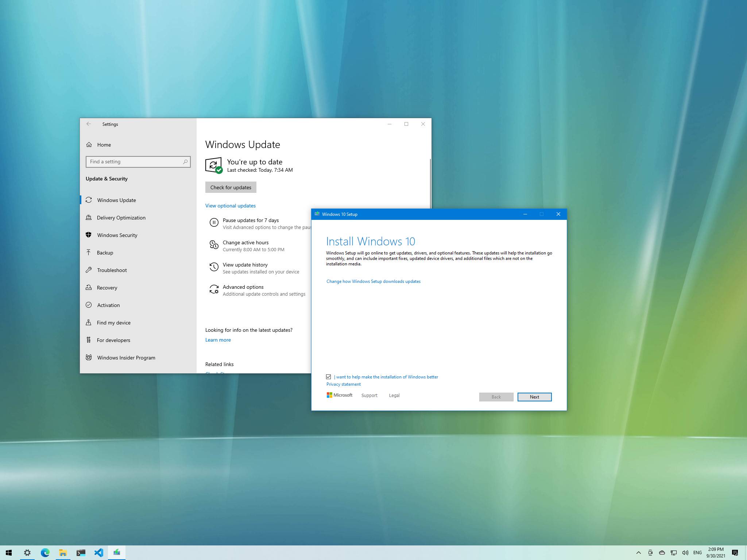Open Microsoft Edge from the taskbar
Viewport: 747px width, 560px height.
click(x=45, y=552)
